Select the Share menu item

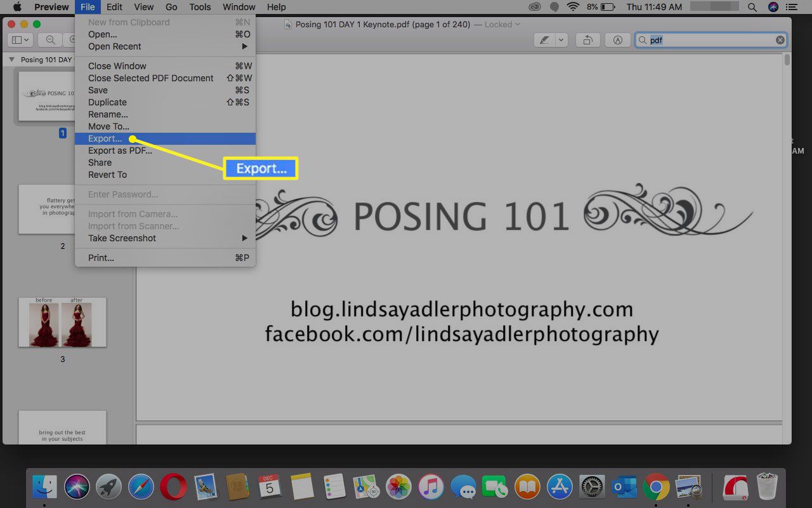coord(165,163)
